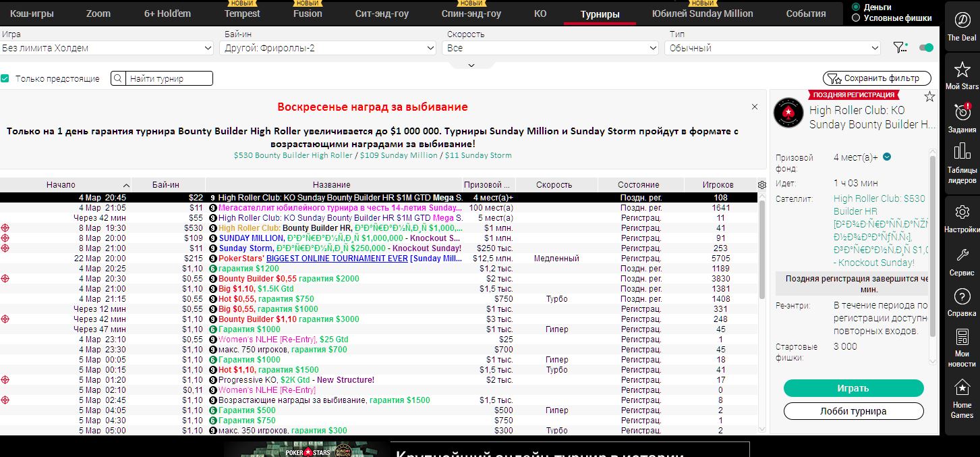This screenshot has width=980, height=457.
Task: Open Сервис wrench icon
Action: click(962, 261)
